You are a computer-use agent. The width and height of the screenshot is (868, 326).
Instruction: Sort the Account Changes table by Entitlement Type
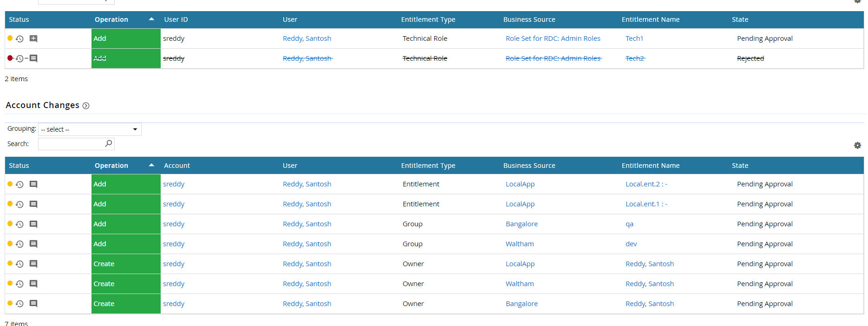[428, 166]
